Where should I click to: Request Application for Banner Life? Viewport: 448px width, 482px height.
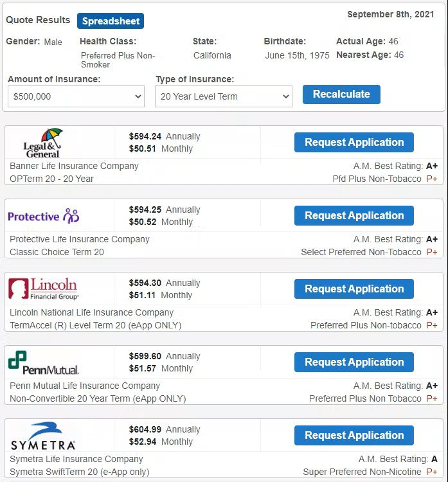354,143
